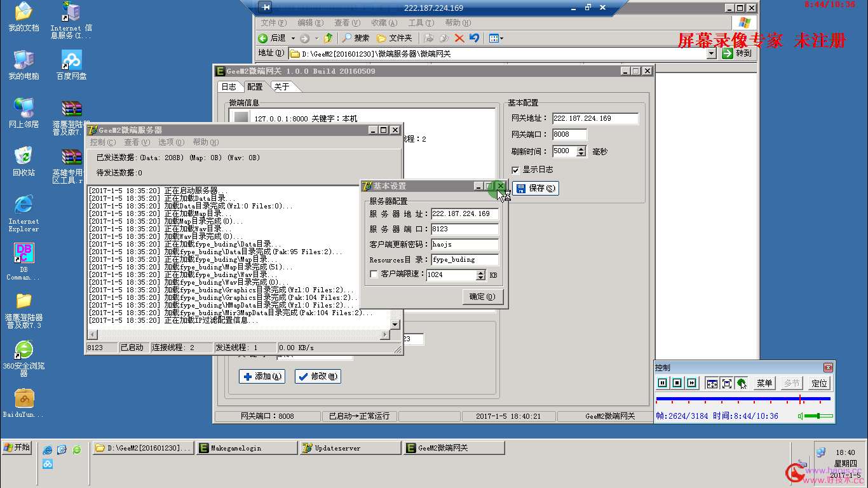Open 网上邻居 desktop icon
This screenshot has height=488, width=868.
(x=24, y=113)
